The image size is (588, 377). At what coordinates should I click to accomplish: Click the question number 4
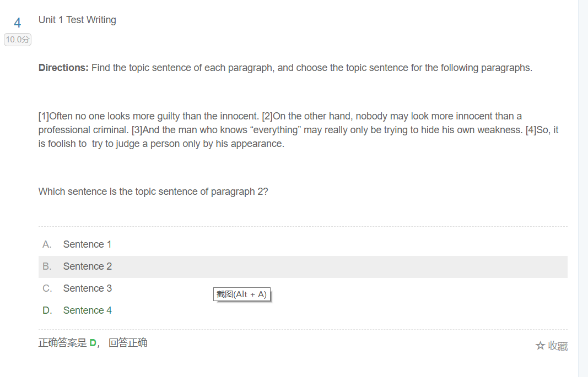click(x=17, y=23)
